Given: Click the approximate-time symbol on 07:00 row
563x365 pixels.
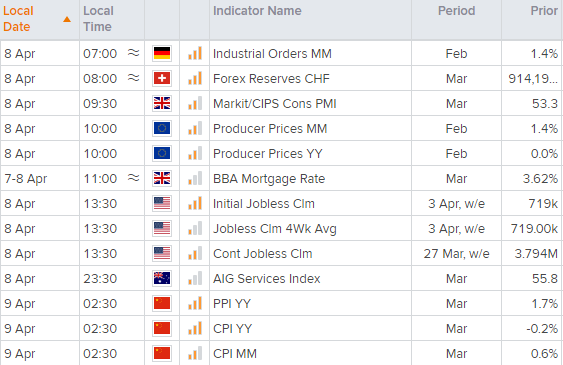Looking at the screenshot, I should [x=134, y=53].
